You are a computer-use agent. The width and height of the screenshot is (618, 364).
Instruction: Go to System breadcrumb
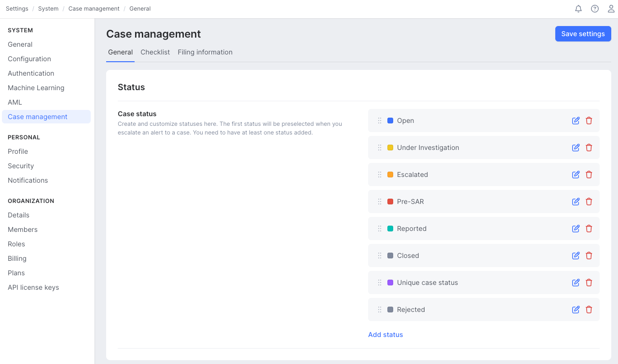click(x=48, y=9)
